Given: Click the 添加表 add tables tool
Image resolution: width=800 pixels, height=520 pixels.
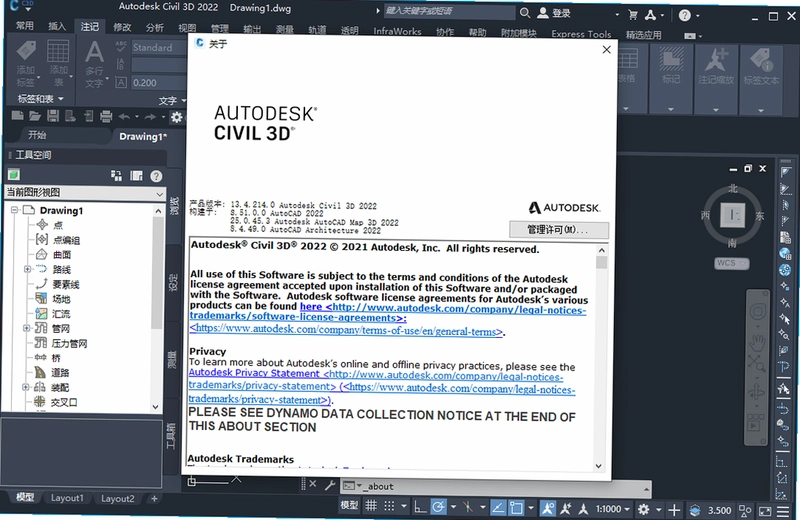Looking at the screenshot, I should click(x=59, y=63).
